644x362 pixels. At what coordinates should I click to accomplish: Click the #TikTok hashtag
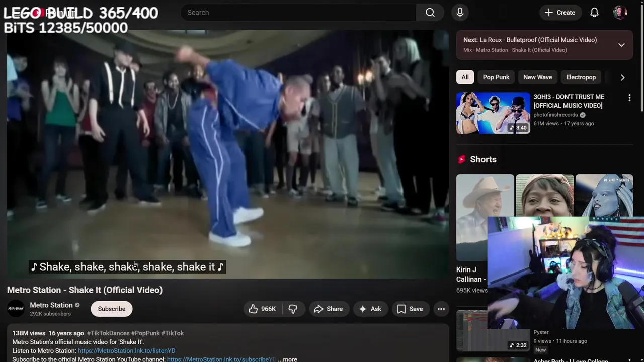[x=173, y=333]
